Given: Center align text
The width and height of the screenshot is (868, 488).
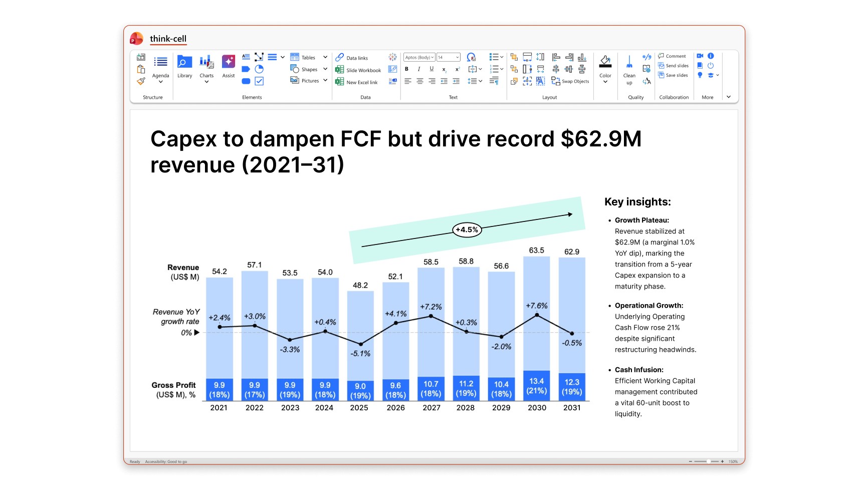Looking at the screenshot, I should coord(420,81).
